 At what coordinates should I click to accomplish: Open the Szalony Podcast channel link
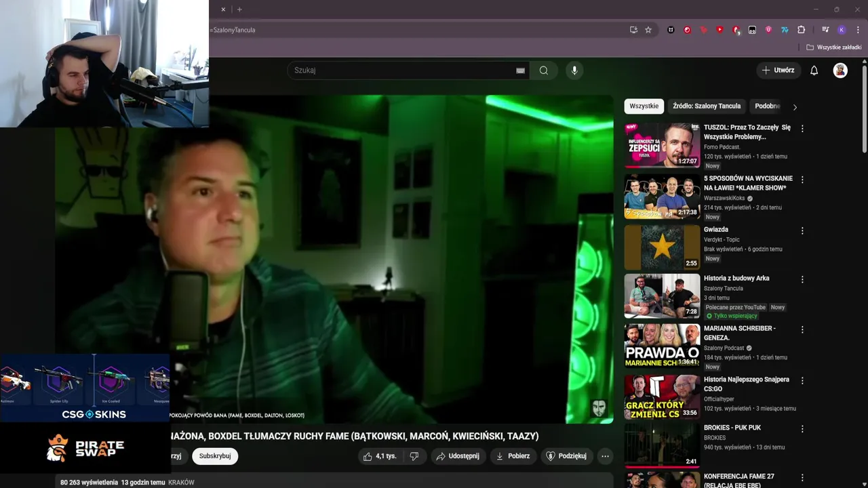tap(724, 348)
